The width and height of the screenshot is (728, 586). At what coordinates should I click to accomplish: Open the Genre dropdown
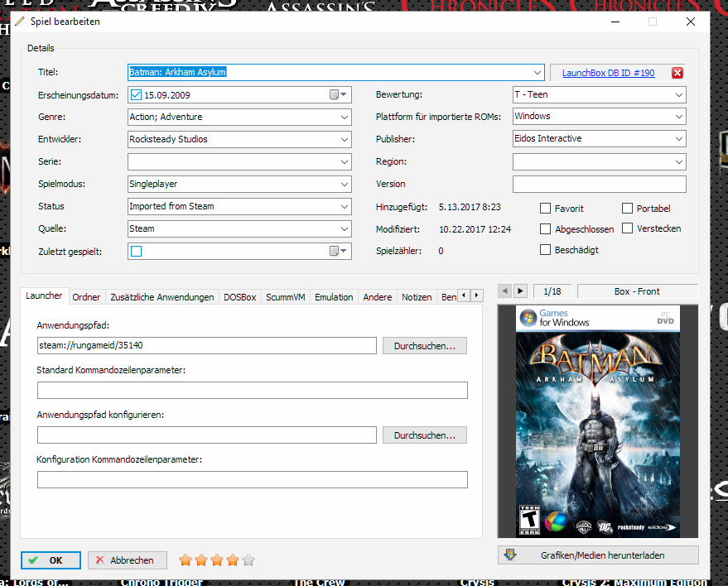point(344,117)
